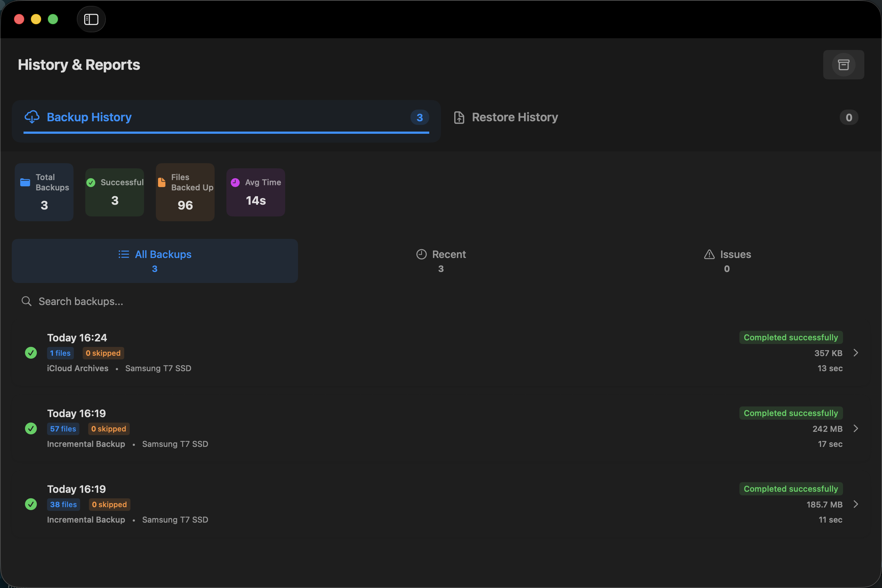The width and height of the screenshot is (882, 588).
Task: Click the "1 files" badge
Action: (60, 353)
